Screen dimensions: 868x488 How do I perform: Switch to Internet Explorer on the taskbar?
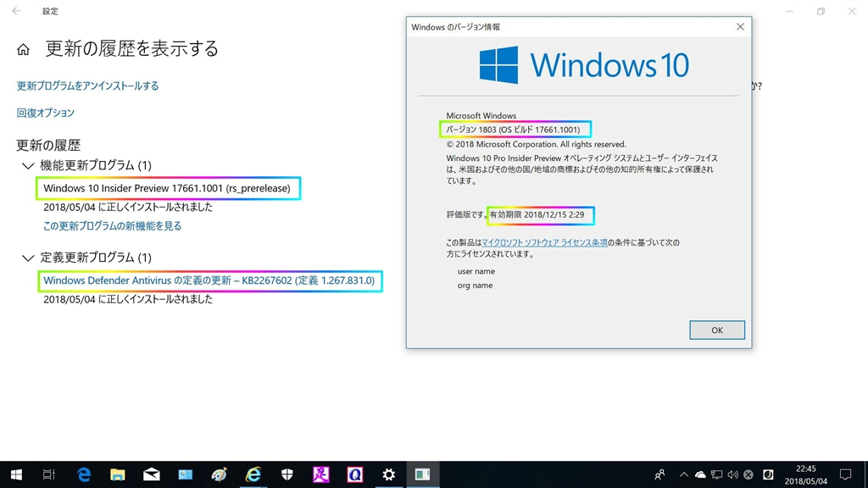(x=253, y=474)
